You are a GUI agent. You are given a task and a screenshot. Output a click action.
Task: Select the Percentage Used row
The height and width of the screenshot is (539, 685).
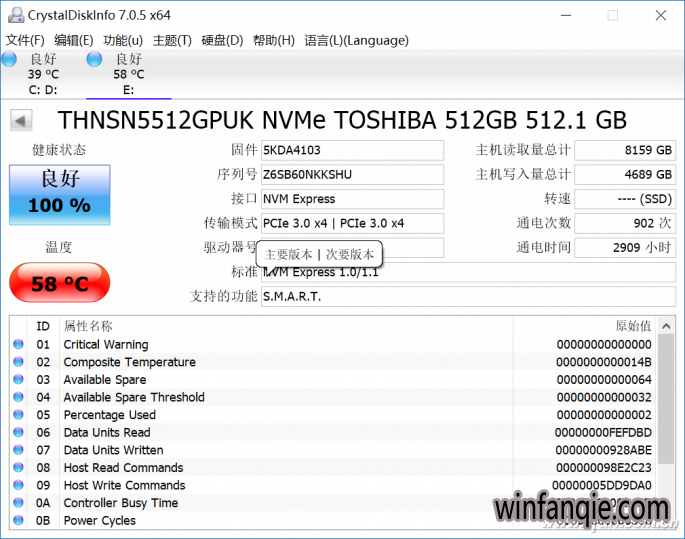click(x=333, y=415)
